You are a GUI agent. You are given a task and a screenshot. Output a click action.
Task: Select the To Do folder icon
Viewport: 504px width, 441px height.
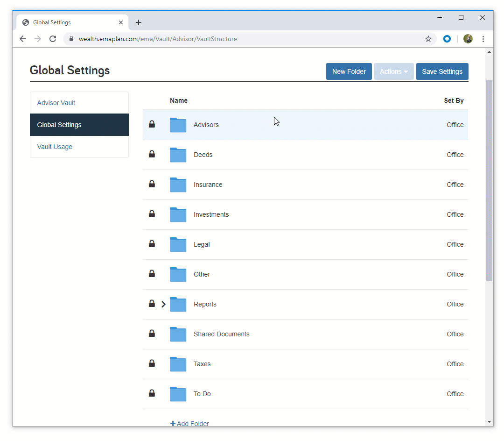(178, 394)
